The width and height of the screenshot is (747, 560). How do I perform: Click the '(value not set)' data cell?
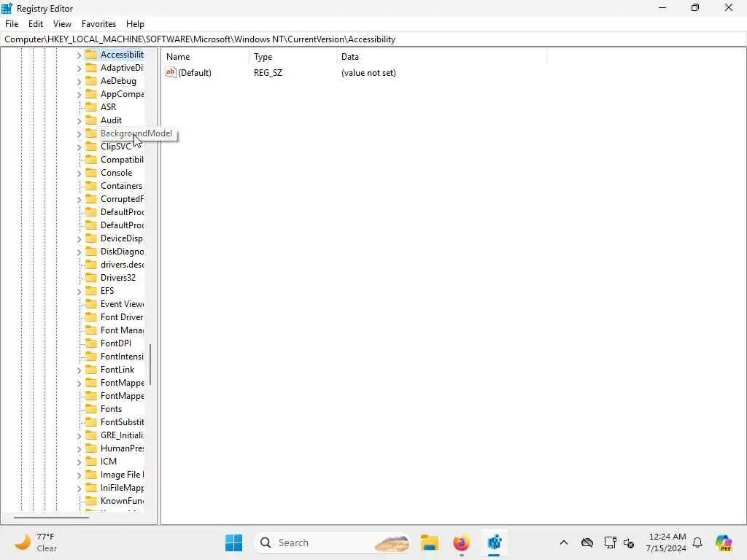click(368, 73)
